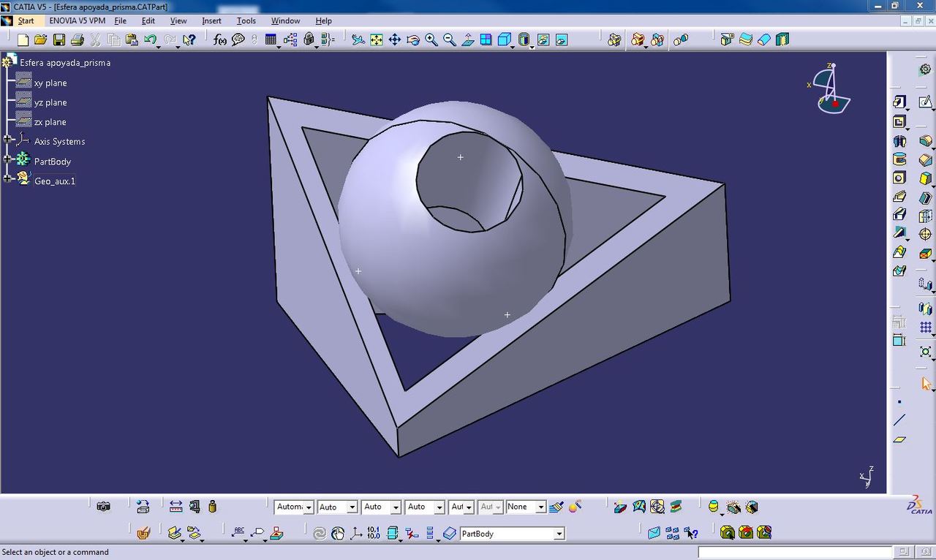Open the ENOVIA V5 VPM menu
Screen dimensions: 936x560
tap(77, 20)
